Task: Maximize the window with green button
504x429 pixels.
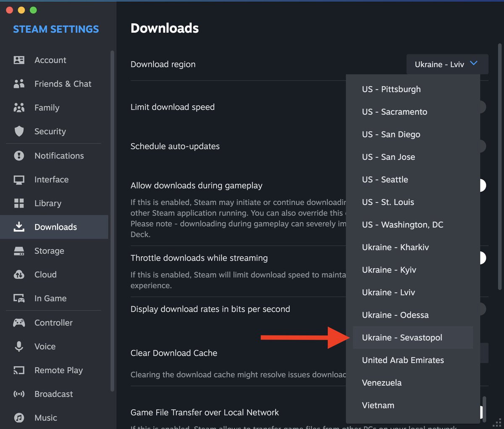Action: click(x=33, y=10)
